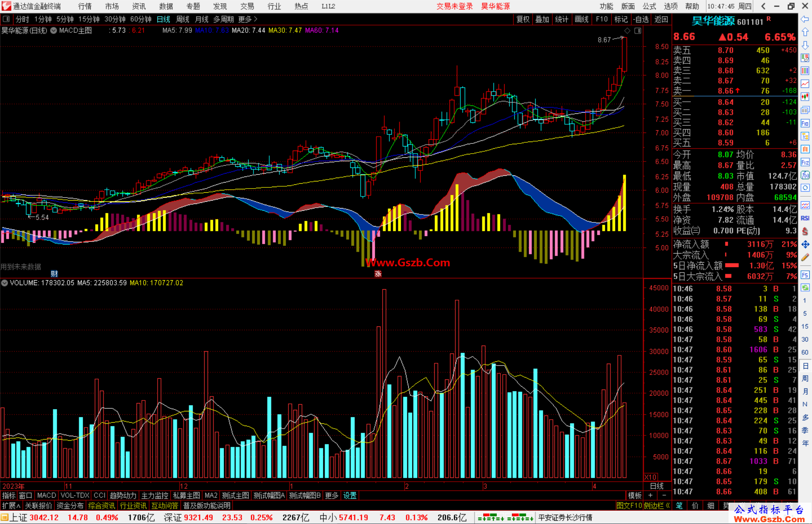
Task: Click the 复权 button
Action: 523,19
